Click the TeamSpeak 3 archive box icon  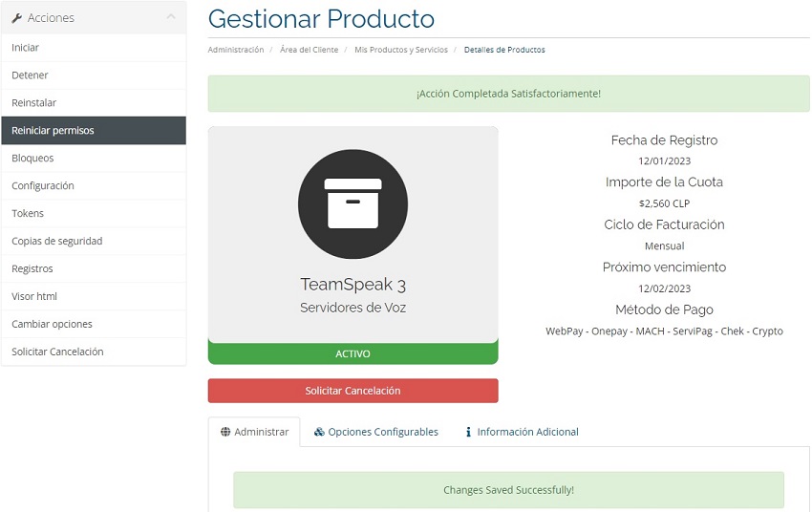tap(353, 203)
